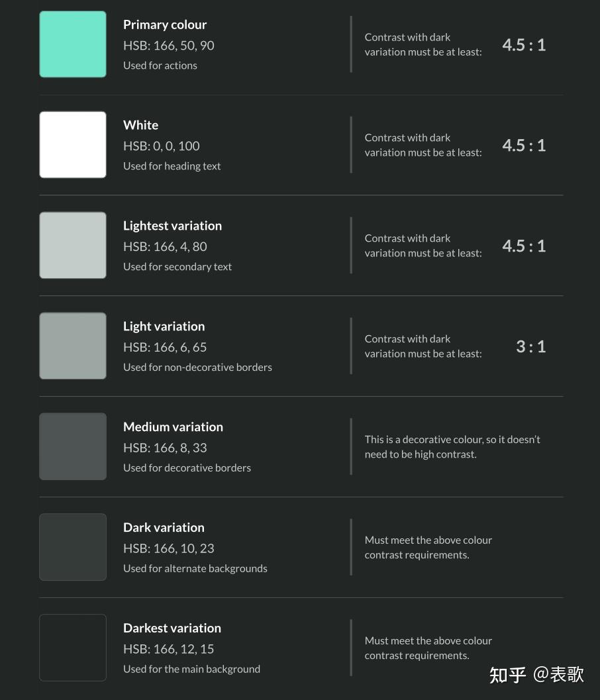Screen dimensions: 600x700
Task: Select the Used for decorative borders text
Action: 187,468
